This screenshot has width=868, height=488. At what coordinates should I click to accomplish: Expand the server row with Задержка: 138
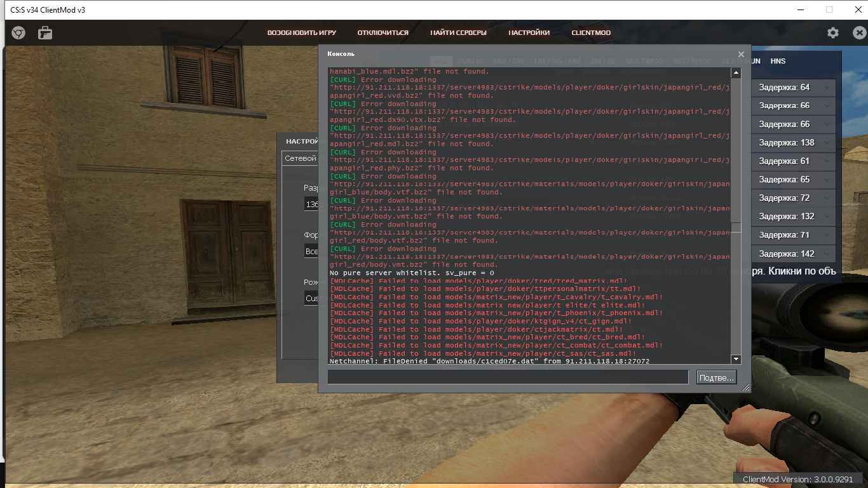coord(827,142)
